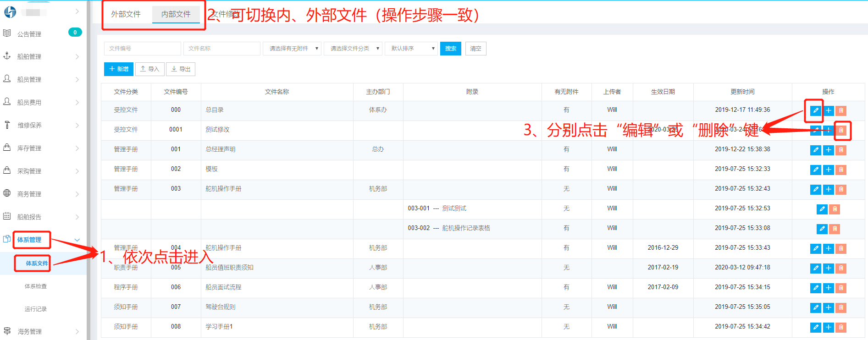Delete the 模板 row

click(x=841, y=170)
